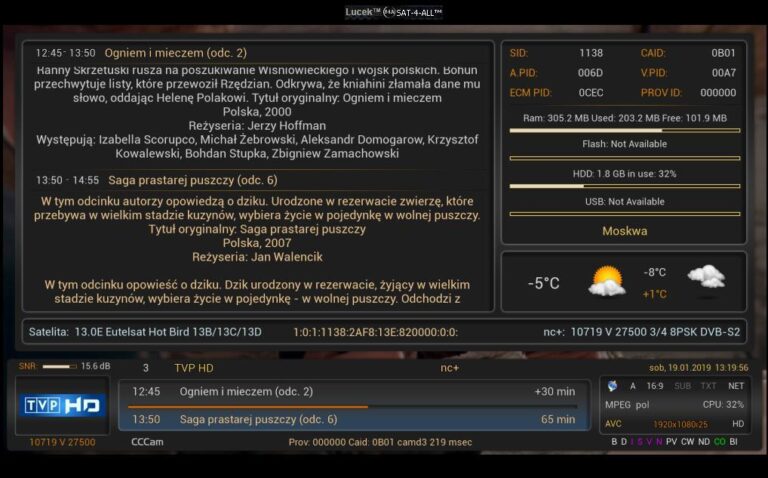Image resolution: width=768 pixels, height=478 pixels.
Task: Click the TVP HD channel logo
Action: (x=62, y=406)
